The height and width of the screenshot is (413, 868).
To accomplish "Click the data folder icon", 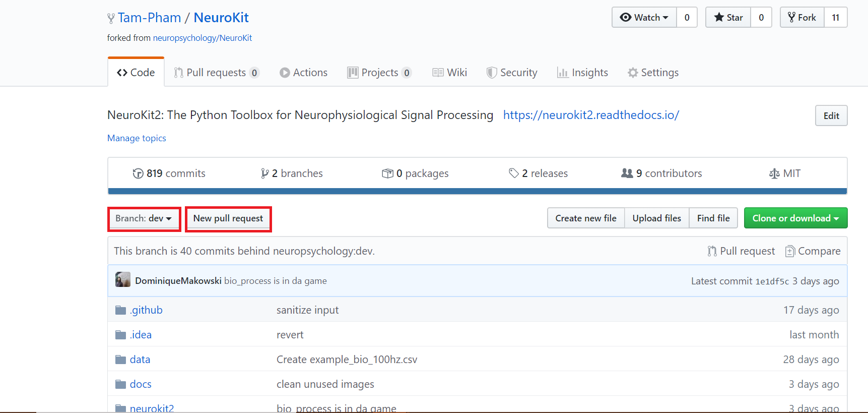I will [120, 360].
